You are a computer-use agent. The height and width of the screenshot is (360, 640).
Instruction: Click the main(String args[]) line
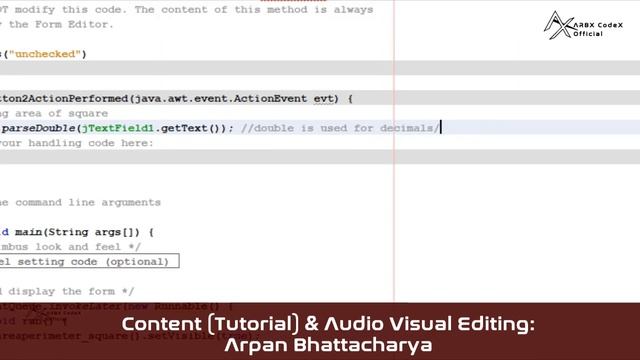[x=77, y=232]
